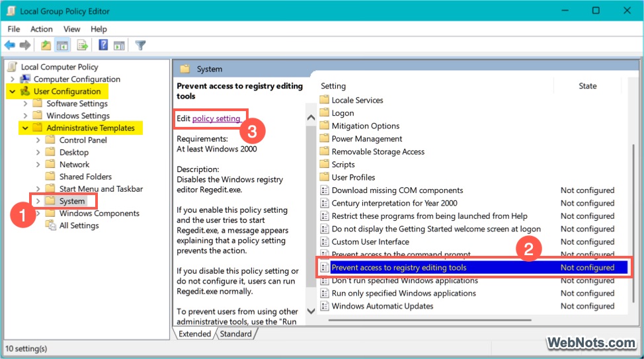
Task: Select Prevent access to the registry editing tools
Action: [x=399, y=268]
